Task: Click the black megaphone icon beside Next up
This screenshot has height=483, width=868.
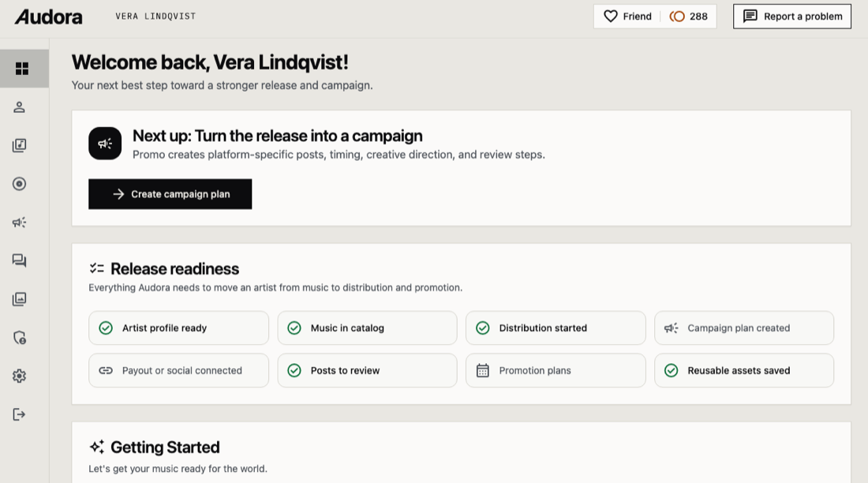Action: pos(105,144)
